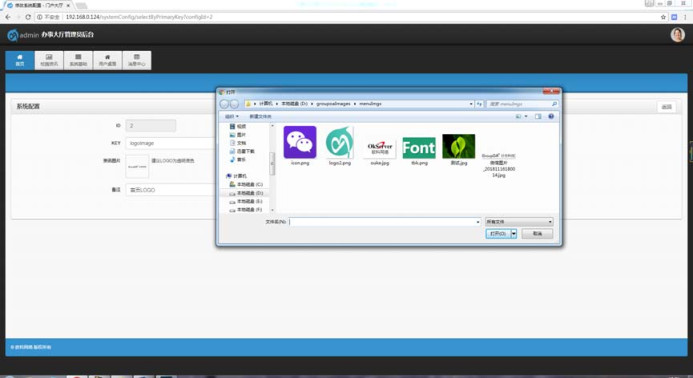Screen dimensions: 693x378
Task: Toggle the preview pane icon
Action: (x=538, y=116)
